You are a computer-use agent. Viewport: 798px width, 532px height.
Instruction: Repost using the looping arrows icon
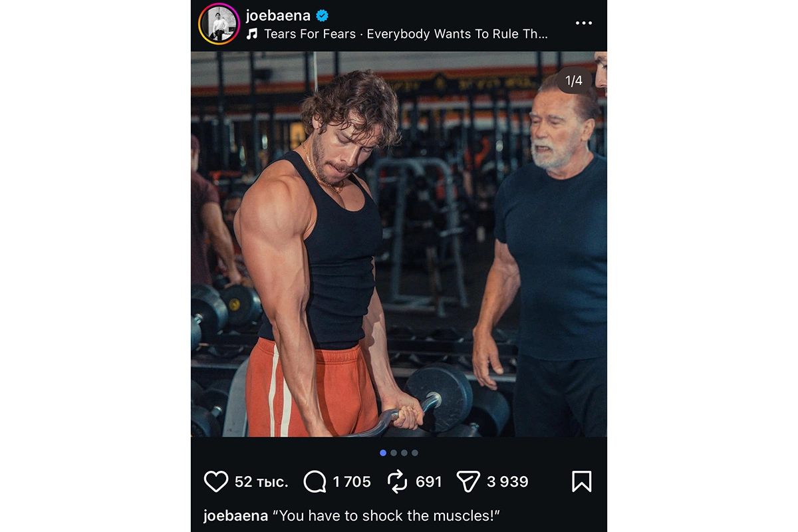pyautogui.click(x=397, y=481)
